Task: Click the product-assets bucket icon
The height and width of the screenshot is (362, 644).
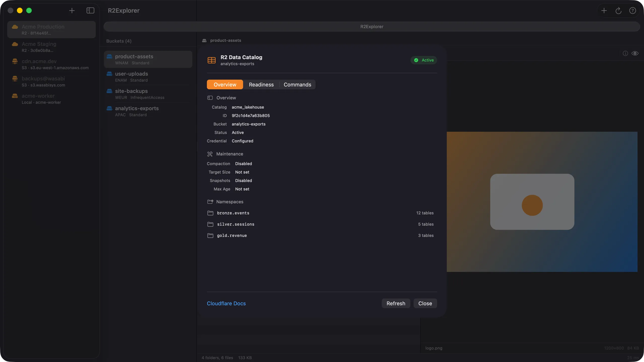Action: (109, 56)
